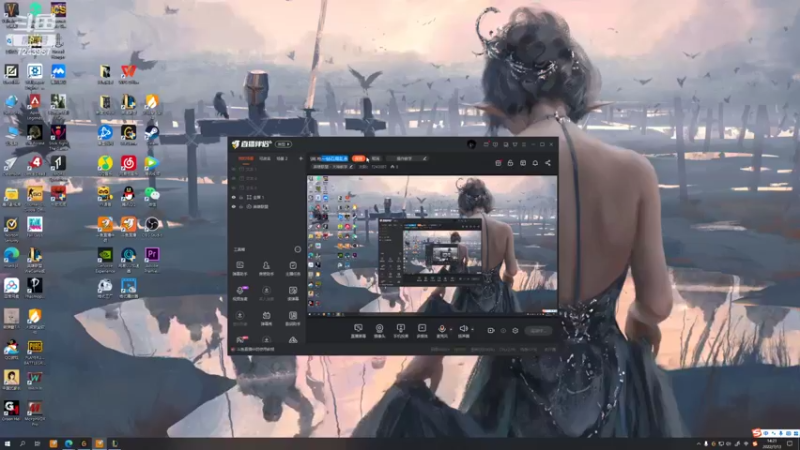This screenshot has height=450, width=800.
Task: Open Adobe Premiere Pro desktop shortcut
Action: pos(152,258)
